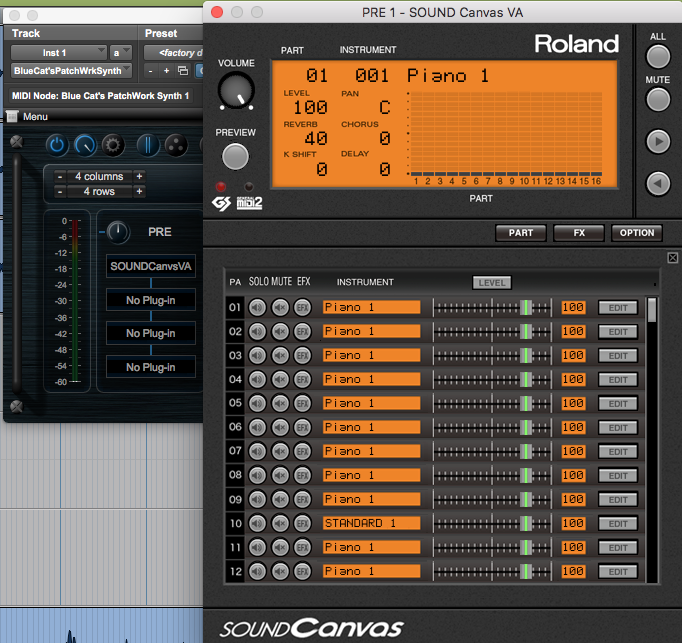Click the next part arrow button
Image resolution: width=682 pixels, height=643 pixels.
tap(658, 141)
